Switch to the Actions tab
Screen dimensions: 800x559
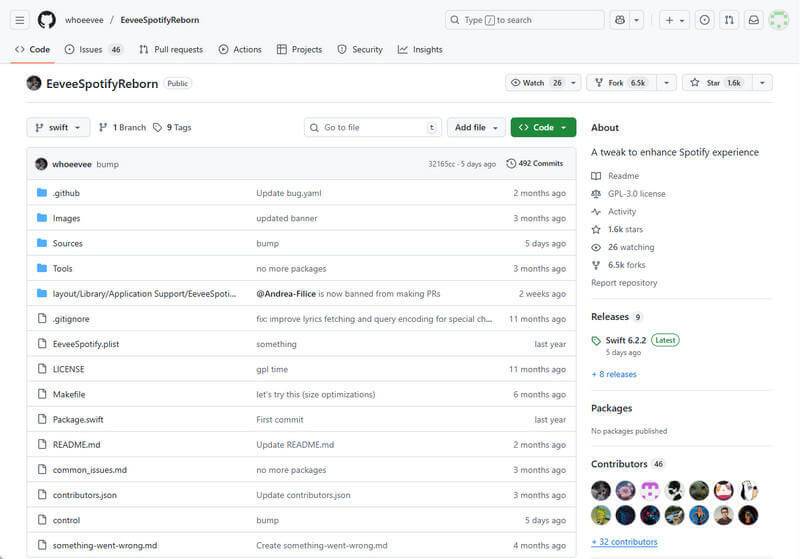pos(240,49)
